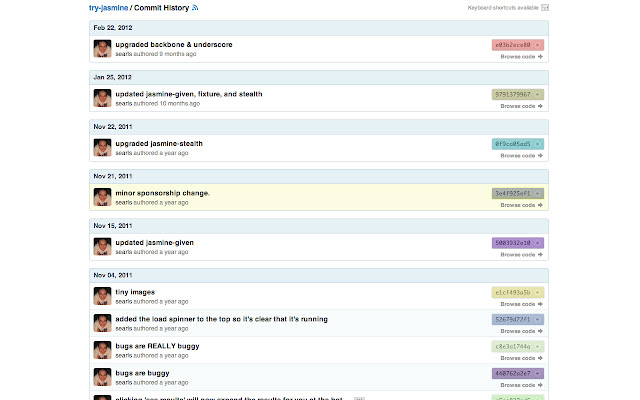This screenshot has width=640, height=400.
Task: Open keyboard shortcuts icon at top right
Action: [x=544, y=8]
